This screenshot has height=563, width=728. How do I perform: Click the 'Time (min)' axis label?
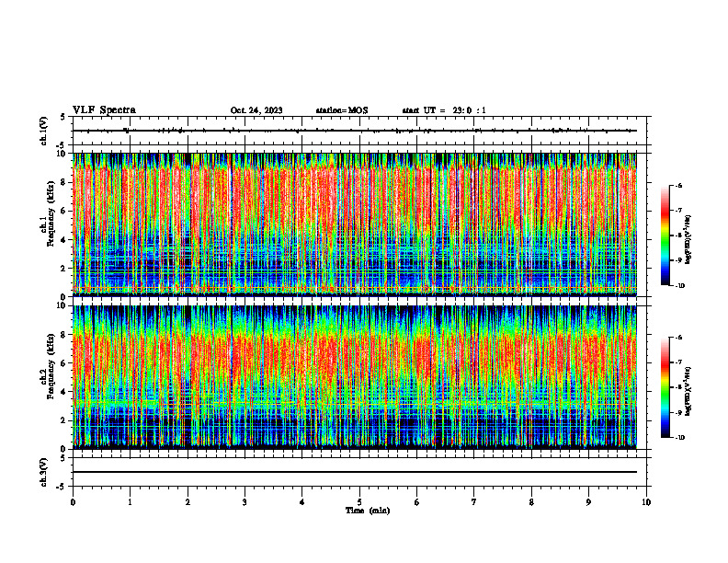coord(368,511)
